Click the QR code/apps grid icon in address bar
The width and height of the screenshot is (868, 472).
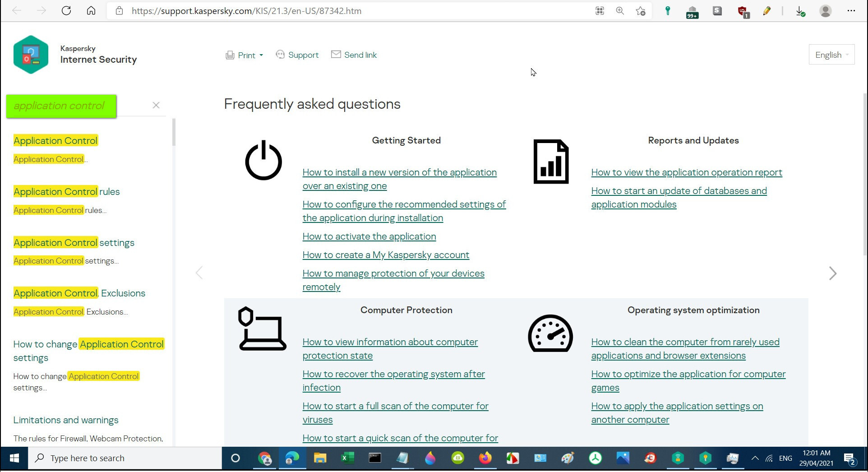[600, 11]
